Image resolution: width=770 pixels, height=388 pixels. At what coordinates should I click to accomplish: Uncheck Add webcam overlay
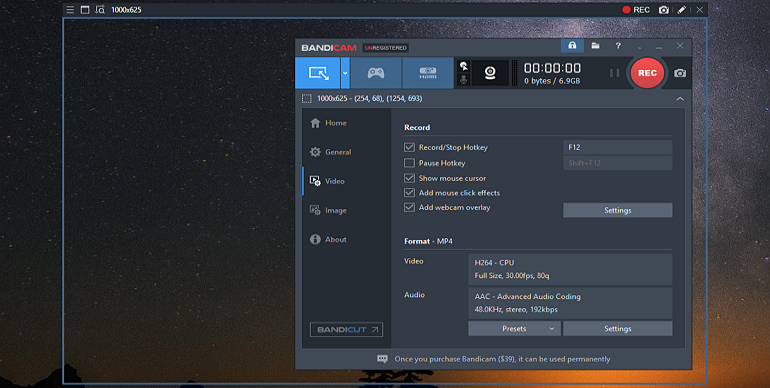pos(409,207)
